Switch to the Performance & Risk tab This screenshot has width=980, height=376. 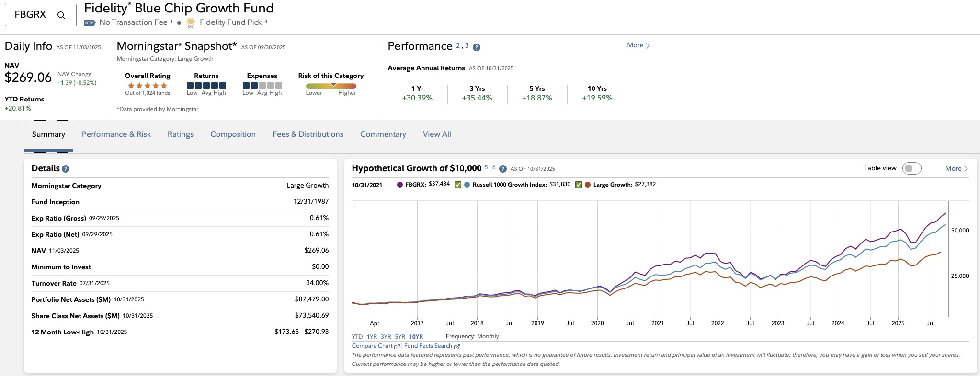(x=116, y=134)
